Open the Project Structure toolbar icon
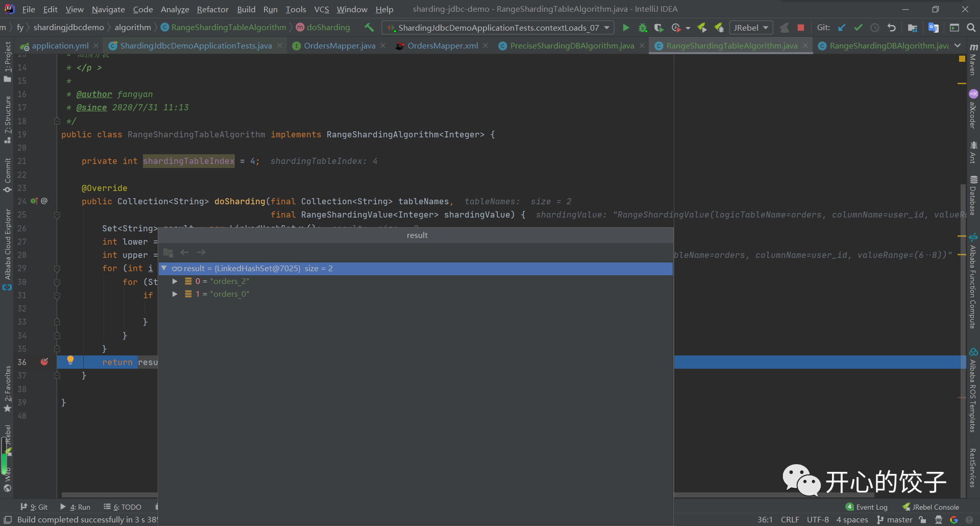Image resolution: width=980 pixels, height=526 pixels. pyautogui.click(x=913, y=28)
